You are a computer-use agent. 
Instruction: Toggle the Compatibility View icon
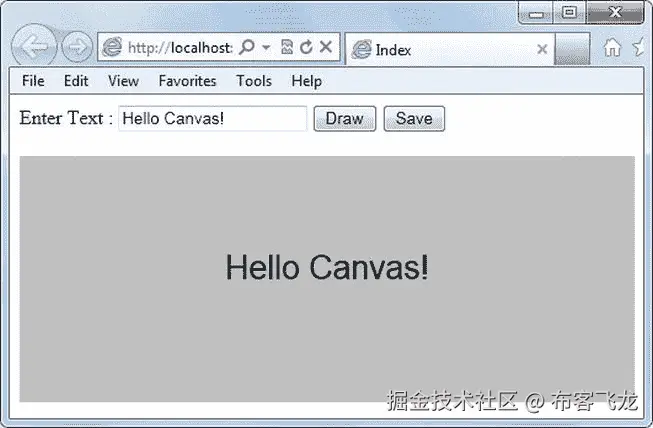click(x=287, y=47)
